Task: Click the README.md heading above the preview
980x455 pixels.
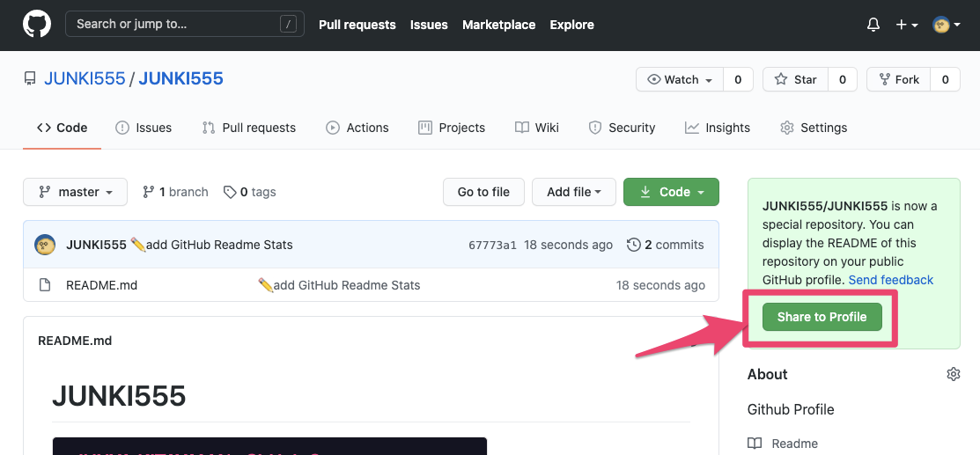Action: click(75, 341)
